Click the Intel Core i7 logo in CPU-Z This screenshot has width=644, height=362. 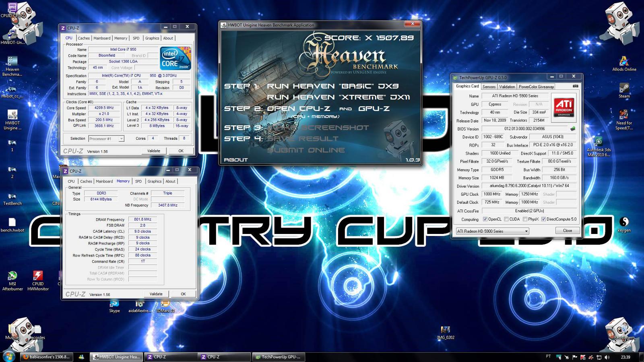coord(175,59)
